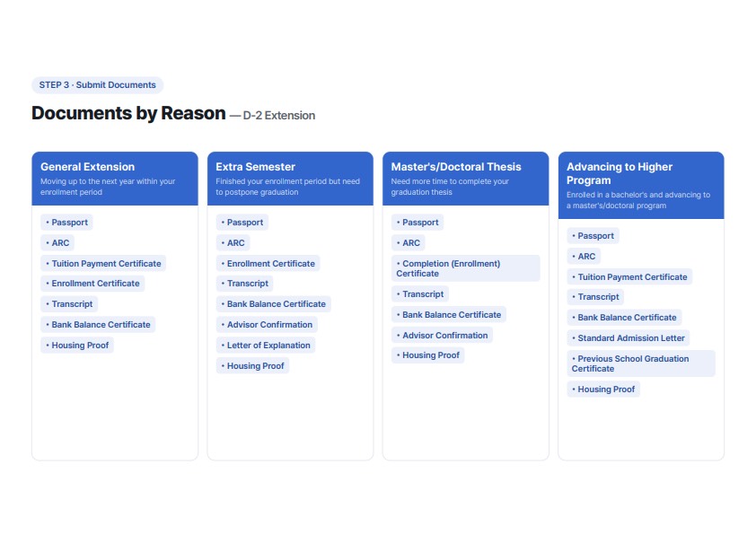756x534 pixels.
Task: Select the General Extension card header
Action: coord(115,179)
